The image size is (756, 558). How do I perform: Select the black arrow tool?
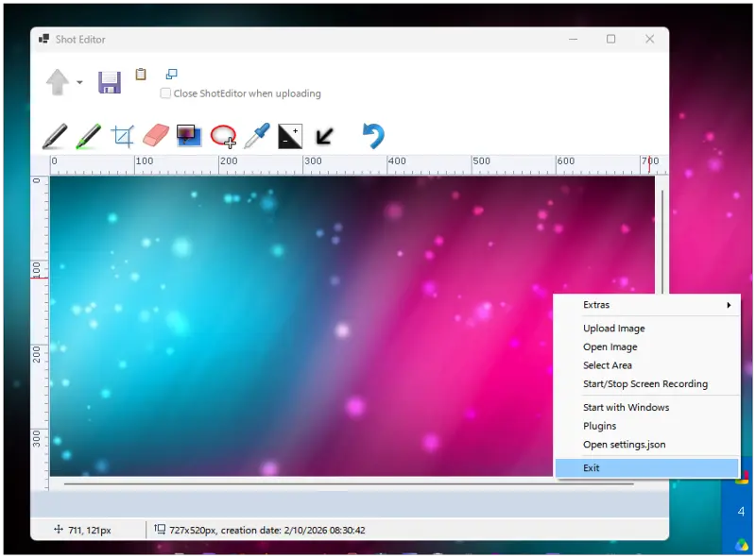pyautogui.click(x=324, y=136)
